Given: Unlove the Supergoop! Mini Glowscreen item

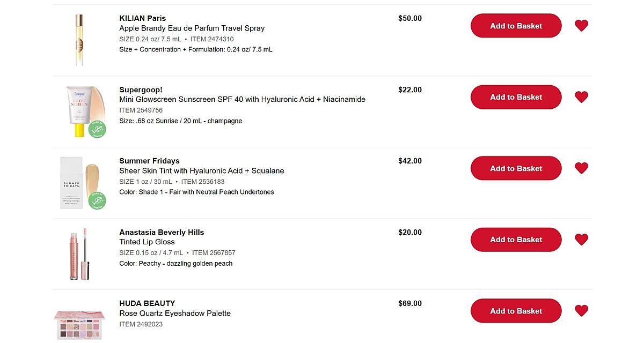Looking at the screenshot, I should (581, 97).
